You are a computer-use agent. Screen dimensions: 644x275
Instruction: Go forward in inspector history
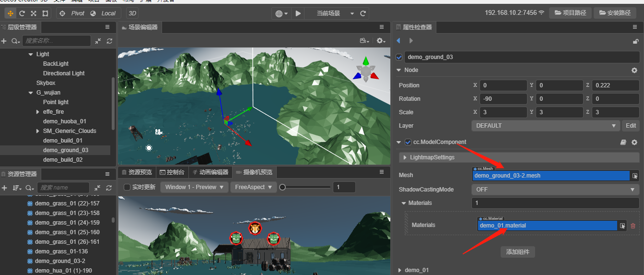[410, 41]
